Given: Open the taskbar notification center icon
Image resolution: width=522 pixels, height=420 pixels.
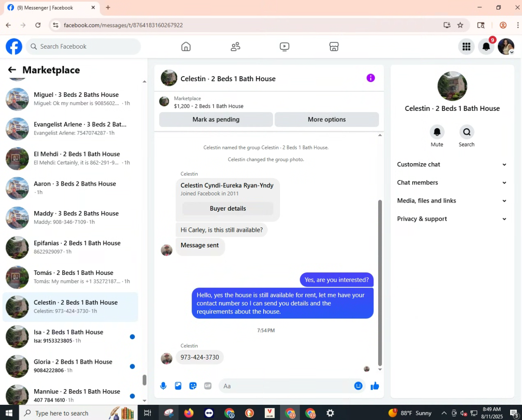Looking at the screenshot, I should pyautogui.click(x=514, y=413).
